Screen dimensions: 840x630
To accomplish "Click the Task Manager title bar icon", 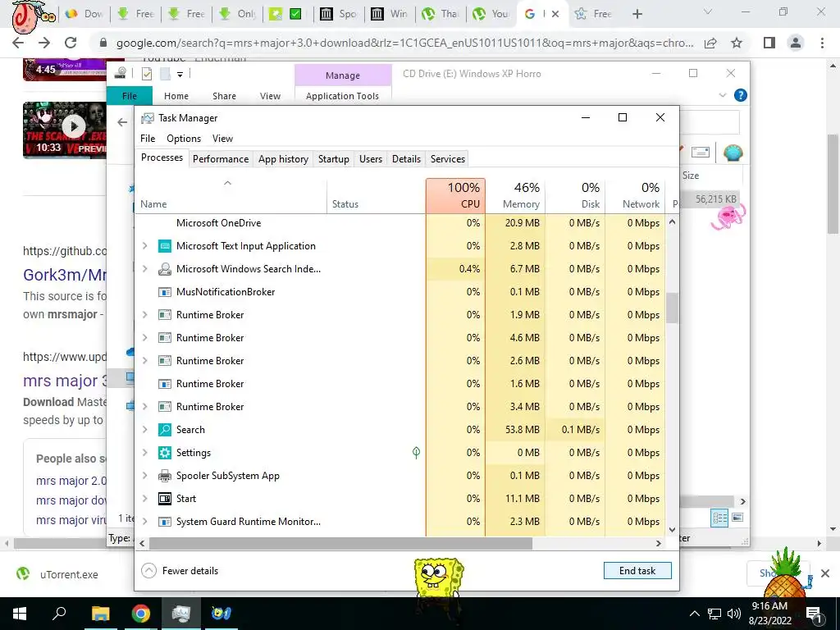I will (147, 118).
